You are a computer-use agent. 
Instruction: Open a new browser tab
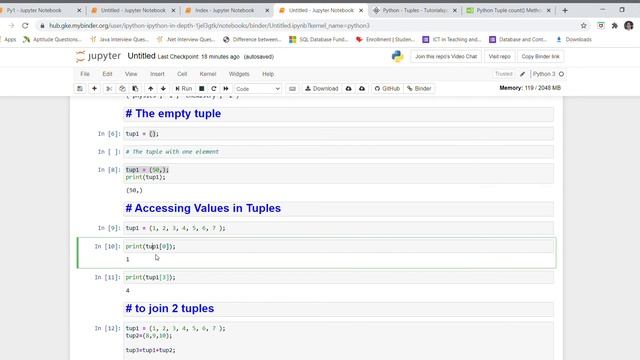click(565, 10)
